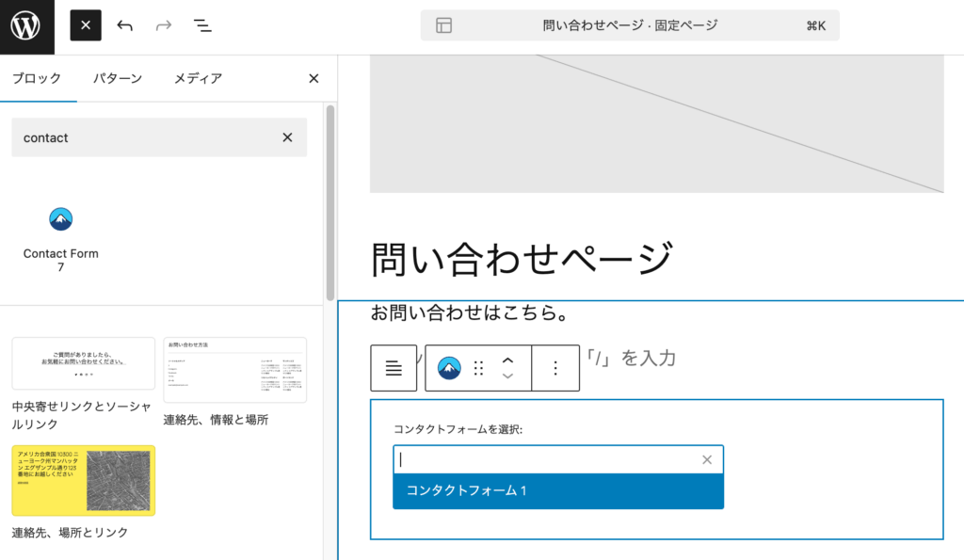964x560 pixels.
Task: Open the document overview list view
Action: [x=201, y=25]
